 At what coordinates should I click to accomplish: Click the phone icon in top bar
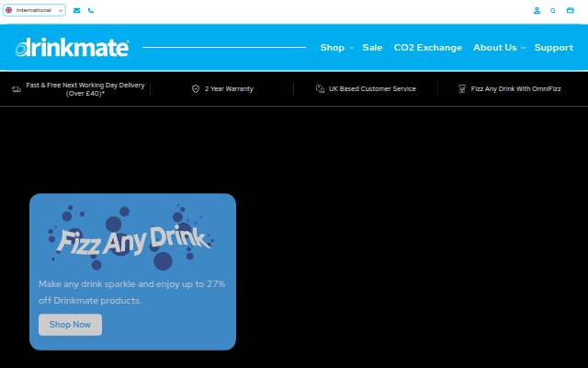click(91, 10)
